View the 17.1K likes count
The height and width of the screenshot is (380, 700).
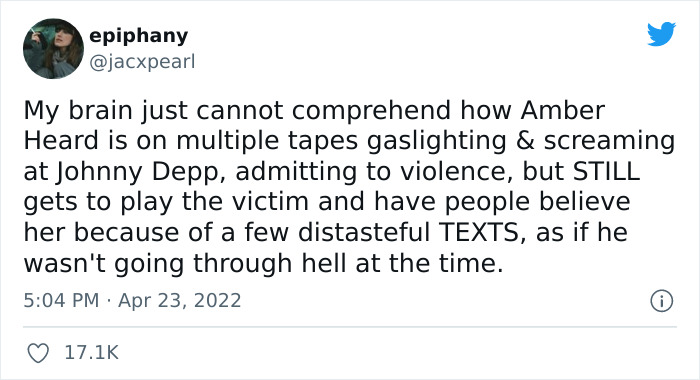(92, 353)
